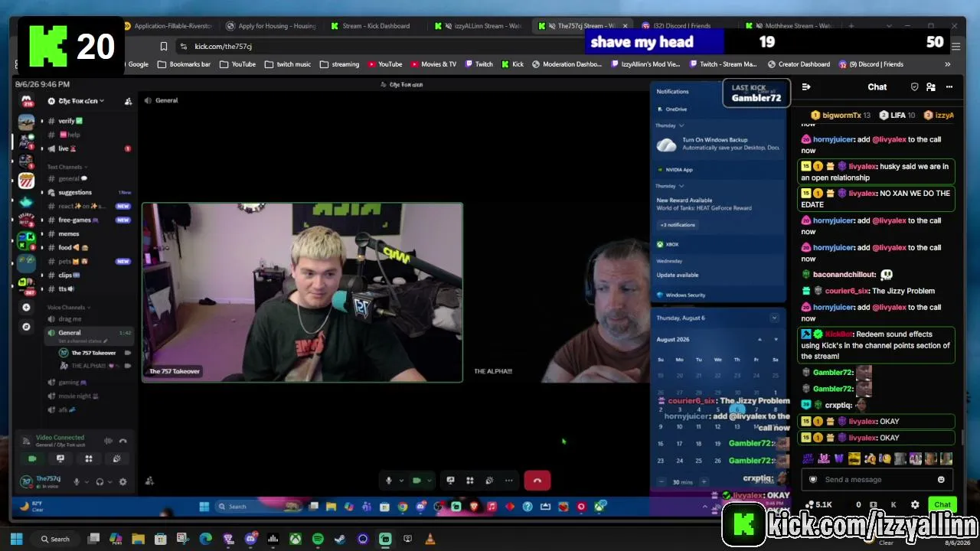Hang up the call with red button

tap(537, 481)
